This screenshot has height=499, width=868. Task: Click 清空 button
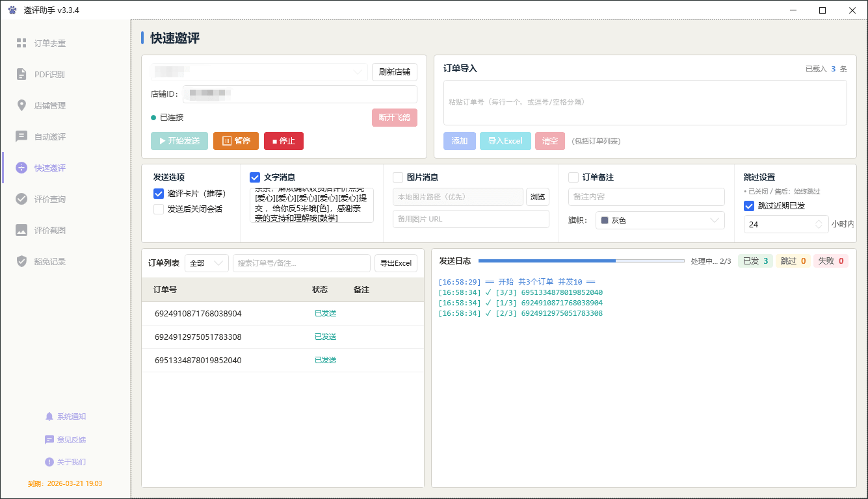tap(550, 141)
